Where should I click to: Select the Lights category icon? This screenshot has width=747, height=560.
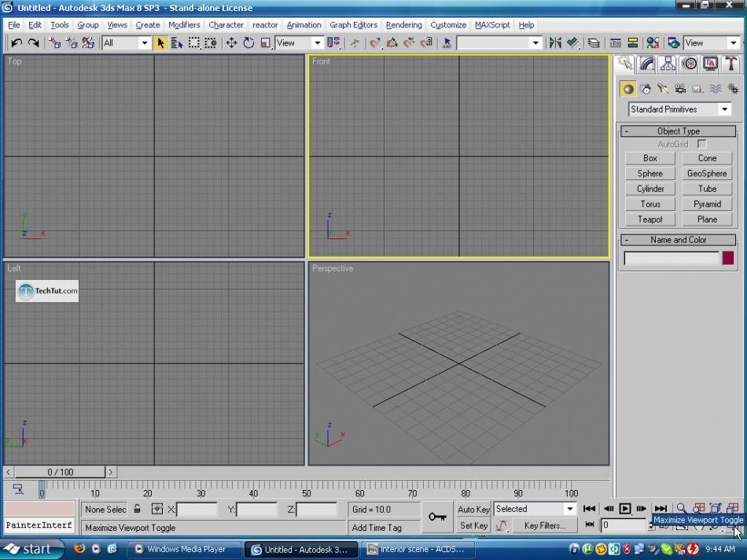(x=663, y=89)
